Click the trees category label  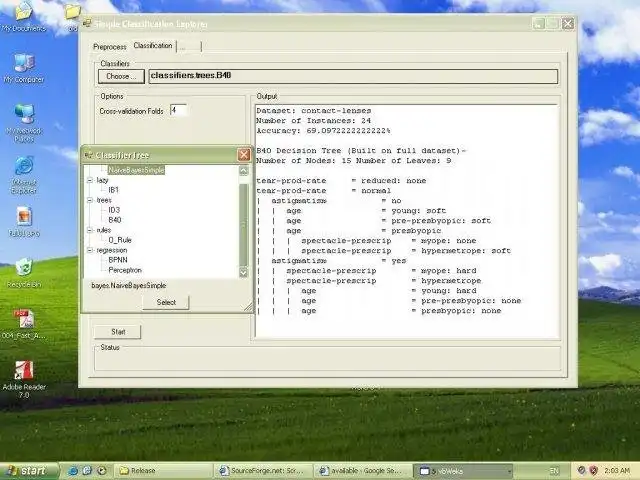[x=104, y=200]
